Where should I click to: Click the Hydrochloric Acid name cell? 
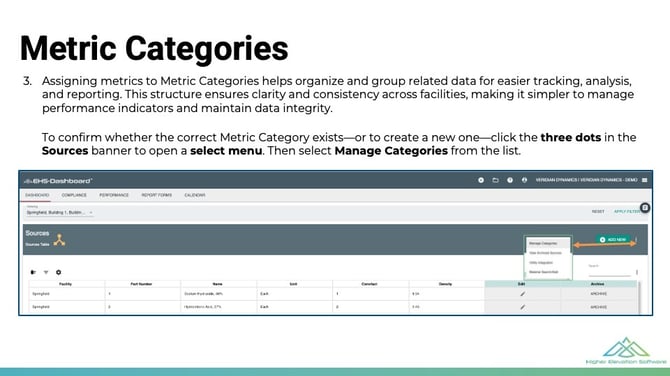click(x=219, y=307)
